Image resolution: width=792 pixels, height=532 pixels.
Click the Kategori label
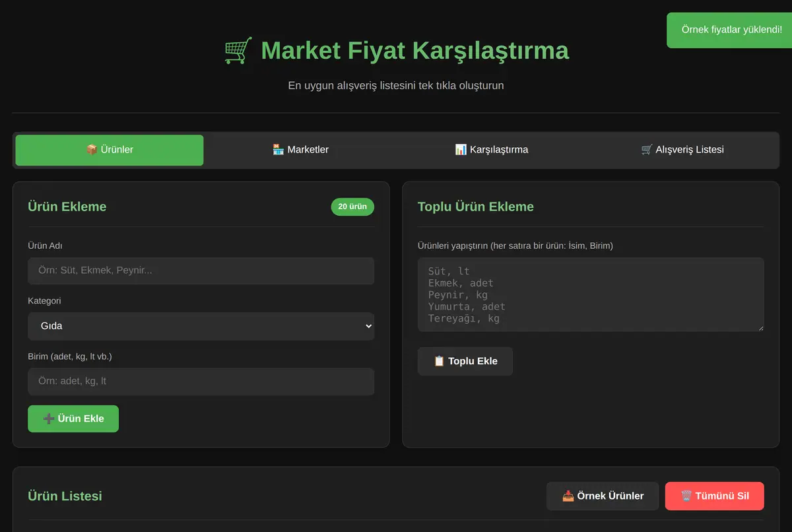point(44,300)
